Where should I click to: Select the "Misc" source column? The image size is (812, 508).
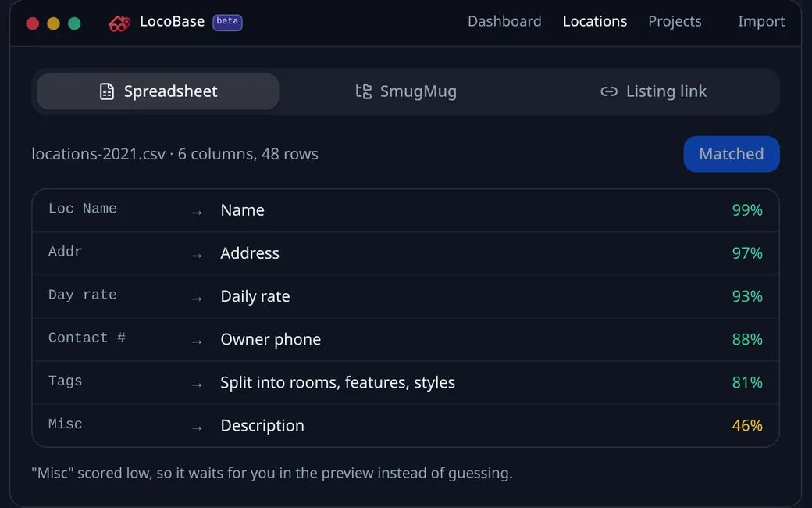66,424
